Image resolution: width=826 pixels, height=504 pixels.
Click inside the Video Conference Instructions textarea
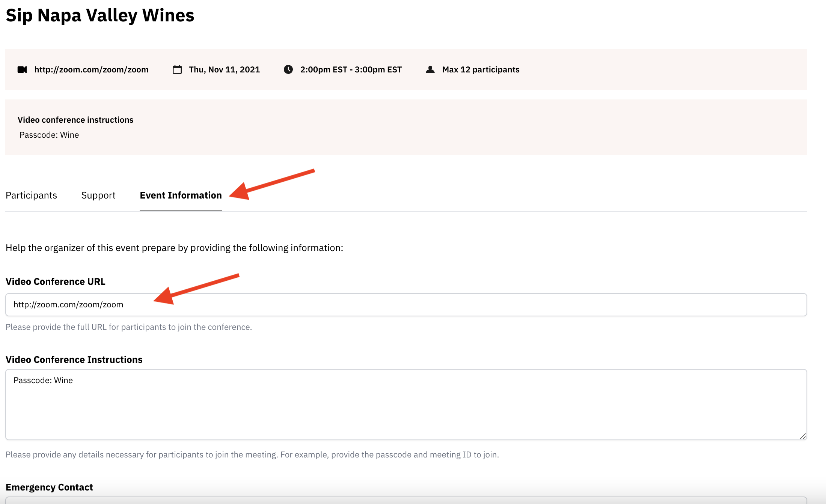click(x=406, y=405)
